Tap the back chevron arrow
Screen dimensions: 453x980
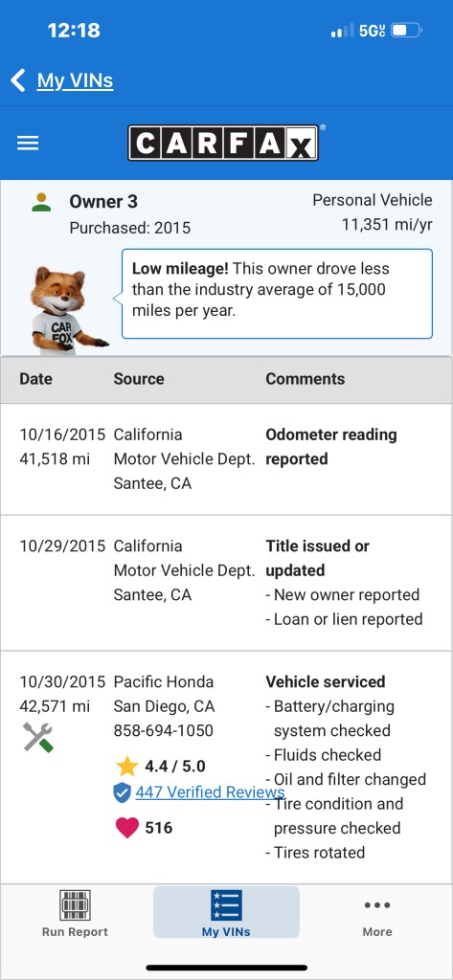[x=18, y=80]
